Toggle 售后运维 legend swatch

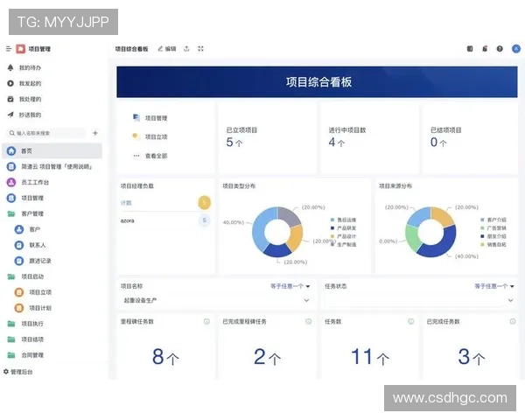point(332,220)
